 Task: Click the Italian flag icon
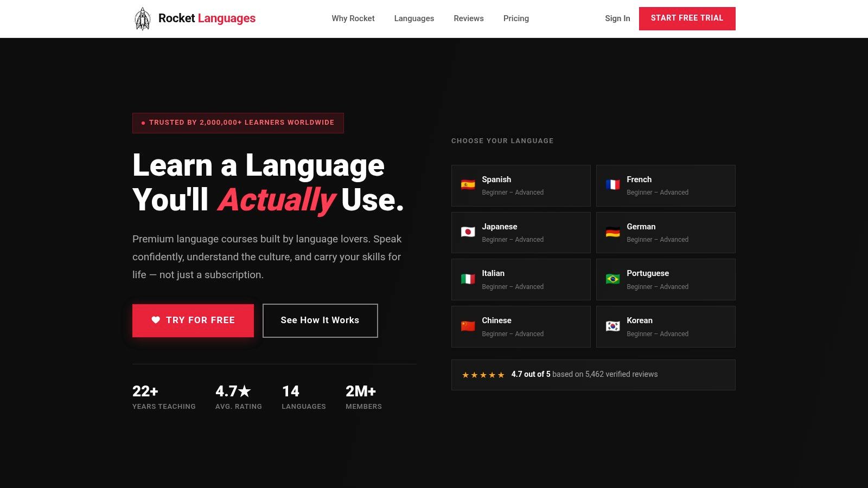[468, 279]
